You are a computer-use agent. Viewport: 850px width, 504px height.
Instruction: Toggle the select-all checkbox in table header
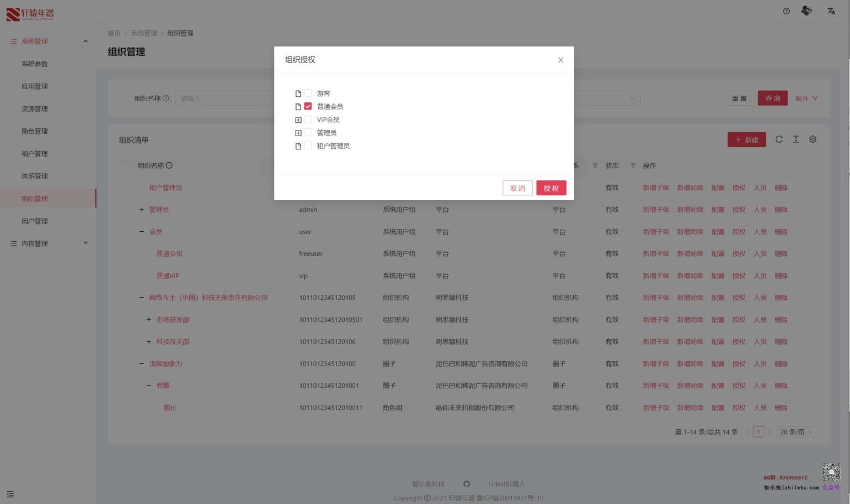127,165
